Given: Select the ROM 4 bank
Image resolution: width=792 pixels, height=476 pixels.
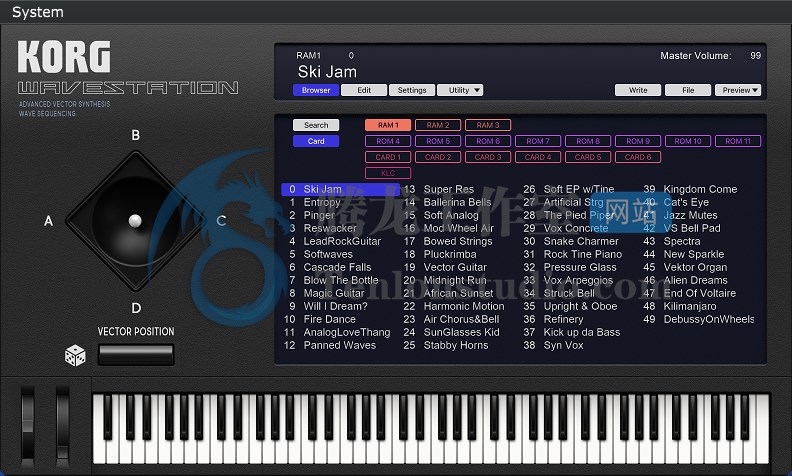Looking at the screenshot, I should (x=388, y=141).
